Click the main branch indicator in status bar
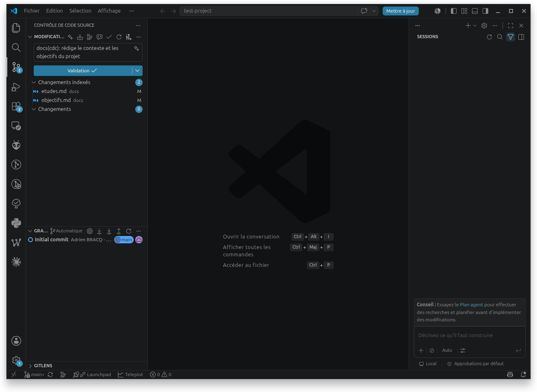537x392 pixels. (34, 375)
